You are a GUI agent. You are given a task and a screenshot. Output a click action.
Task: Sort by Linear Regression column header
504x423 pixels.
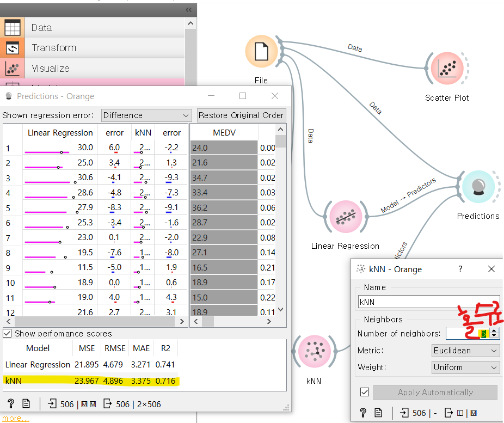(x=60, y=133)
